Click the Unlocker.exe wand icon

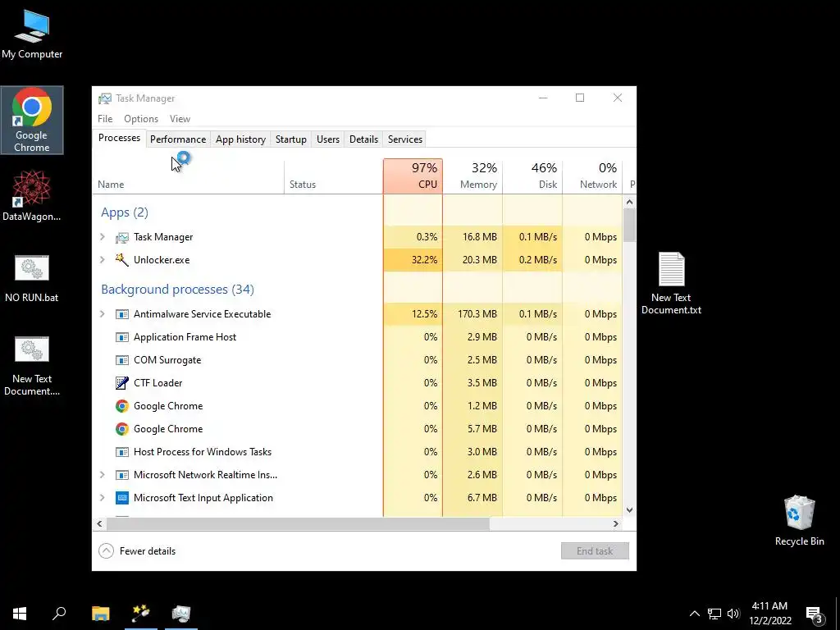[122, 260]
